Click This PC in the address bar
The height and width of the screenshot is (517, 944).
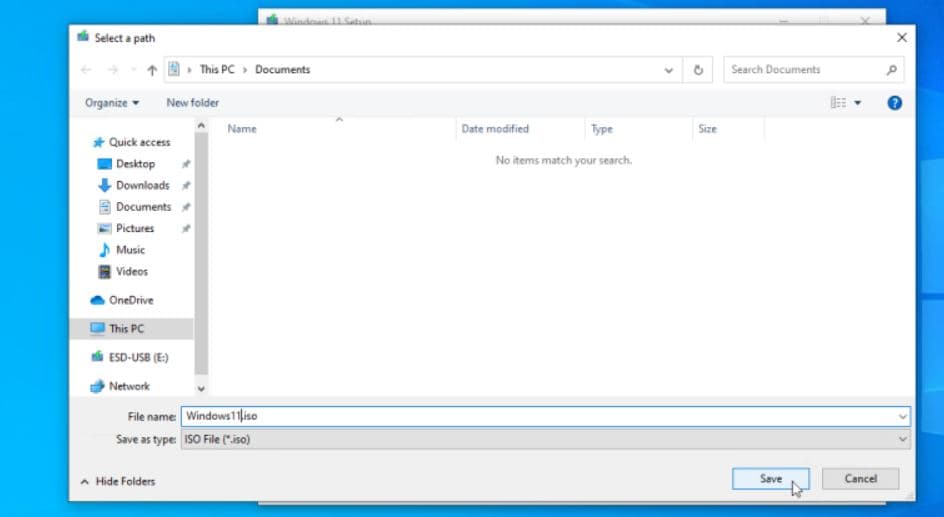[x=217, y=70]
